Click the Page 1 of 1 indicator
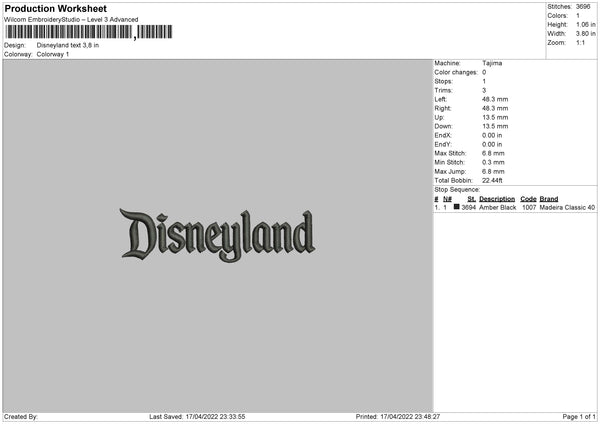Viewport: 600px width, 424px height. coord(579,416)
